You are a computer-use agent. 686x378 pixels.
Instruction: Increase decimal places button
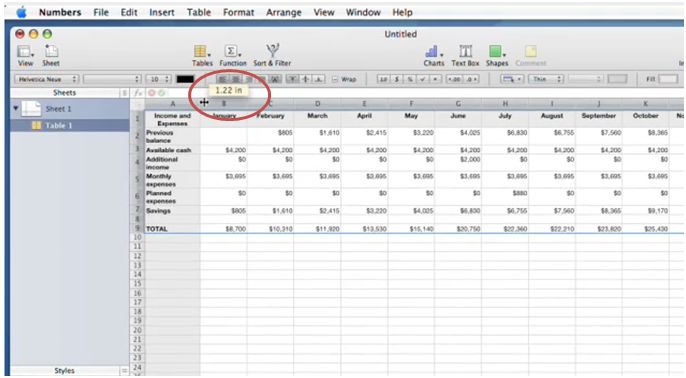click(472, 79)
